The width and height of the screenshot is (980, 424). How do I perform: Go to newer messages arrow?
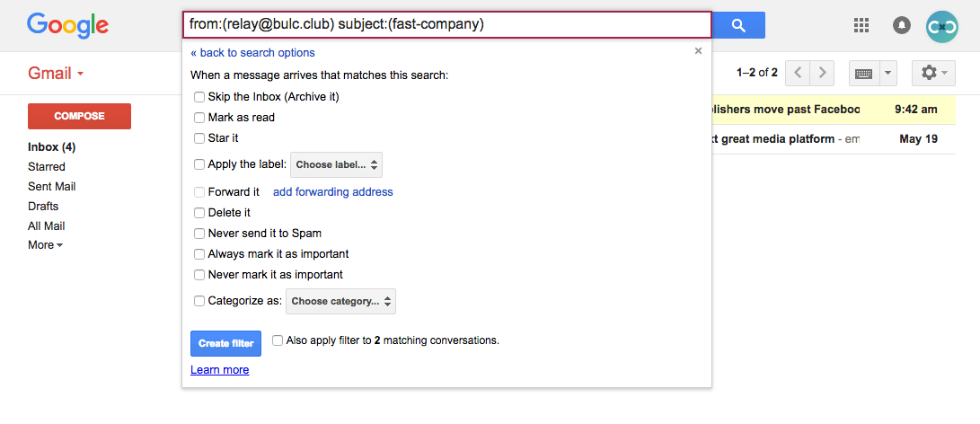tap(798, 73)
